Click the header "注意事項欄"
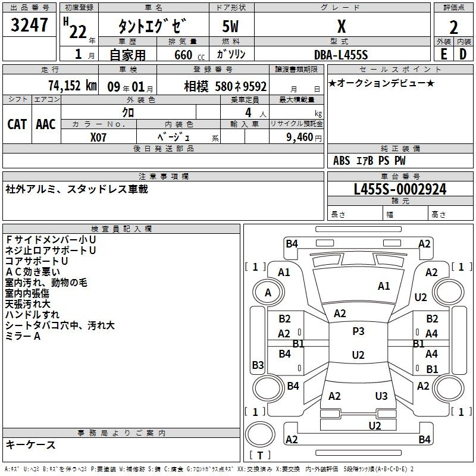This screenshot has height=476, width=476. tap(164, 176)
